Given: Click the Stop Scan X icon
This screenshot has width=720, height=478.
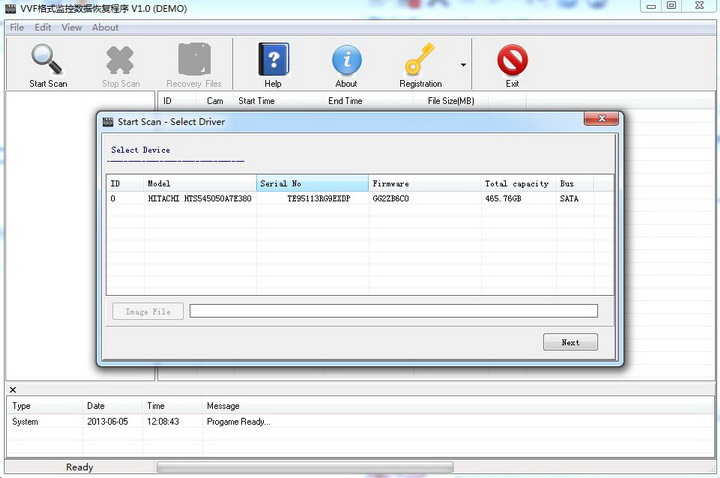Looking at the screenshot, I should click(120, 60).
